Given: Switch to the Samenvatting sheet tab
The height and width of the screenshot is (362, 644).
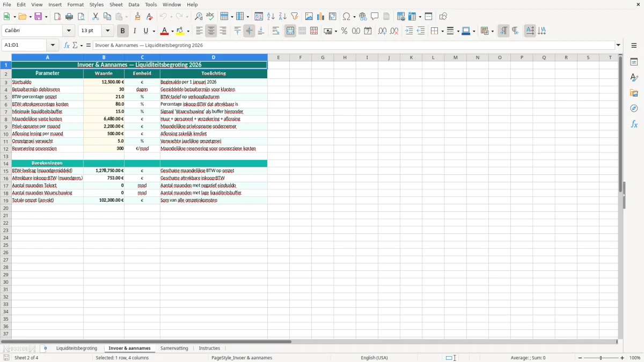Looking at the screenshot, I should pos(174,349).
